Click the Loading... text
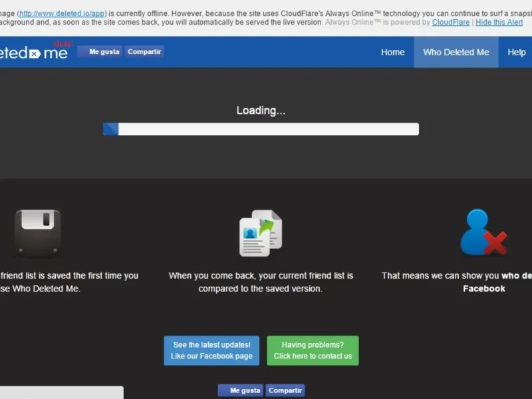532x399 pixels. (x=261, y=110)
